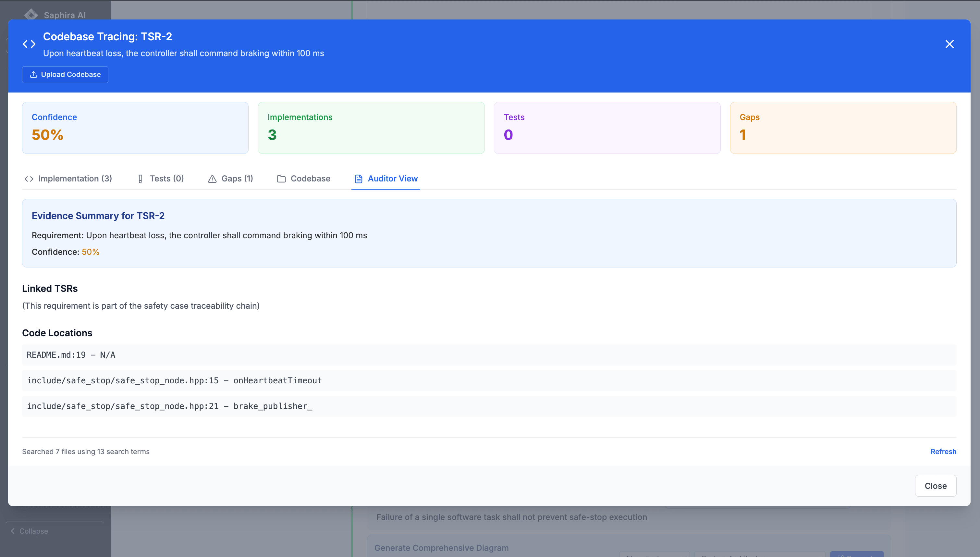Click Close to dismiss the tracing dialog
This screenshot has height=557, width=980.
pyautogui.click(x=935, y=486)
